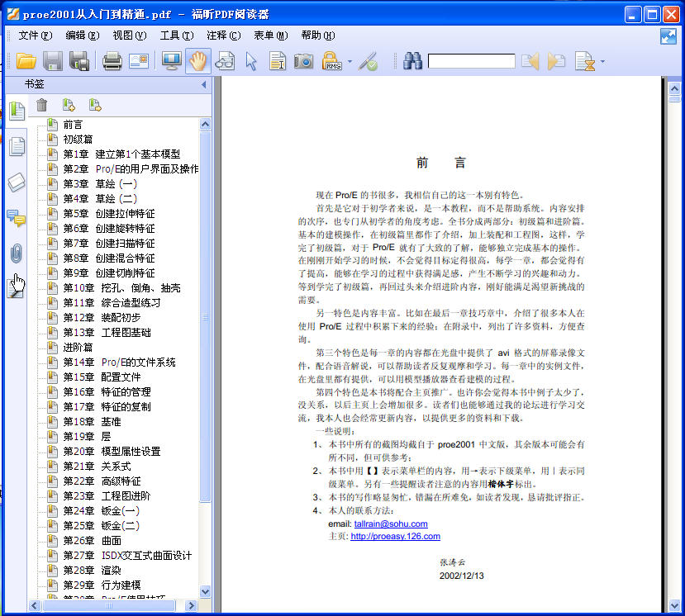
Task: Toggle full screen via the blue arrows icon
Action: 668,36
